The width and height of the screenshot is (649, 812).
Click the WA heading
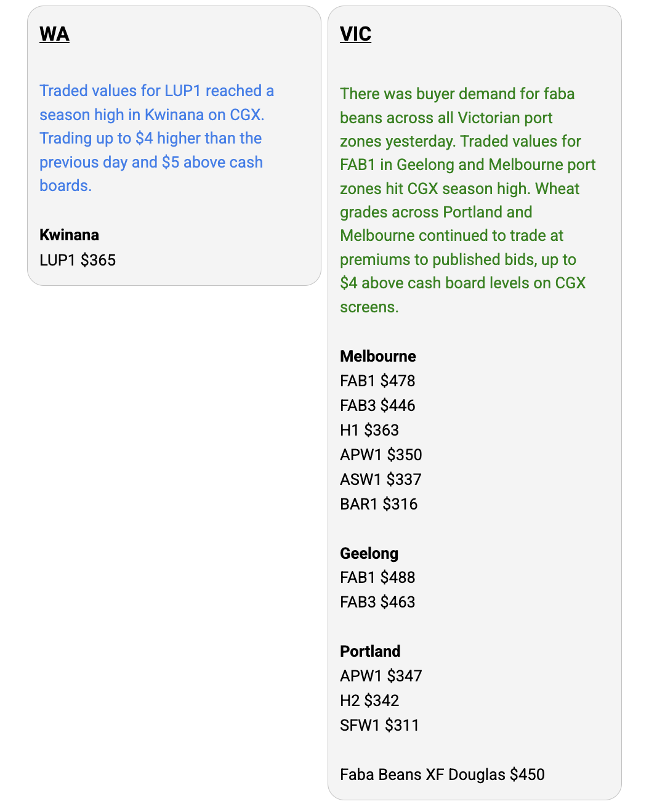coord(54,34)
